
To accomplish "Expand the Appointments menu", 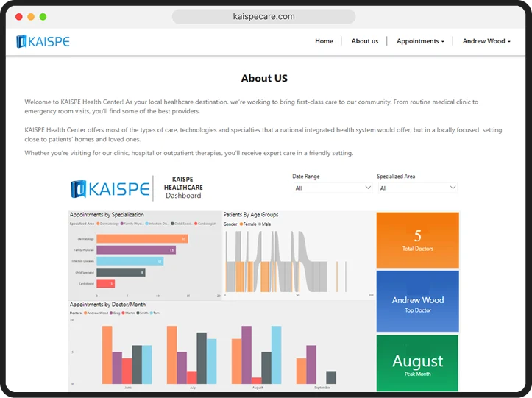I will (x=420, y=41).
